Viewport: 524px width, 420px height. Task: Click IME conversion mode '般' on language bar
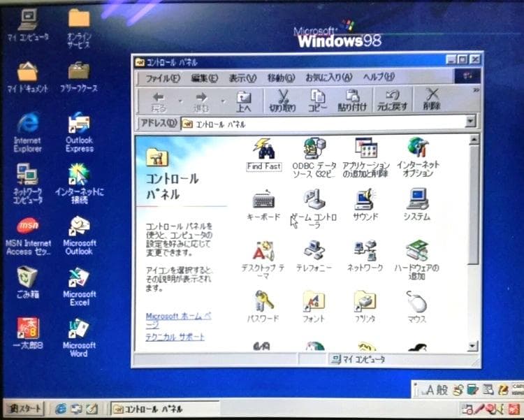[x=442, y=390]
